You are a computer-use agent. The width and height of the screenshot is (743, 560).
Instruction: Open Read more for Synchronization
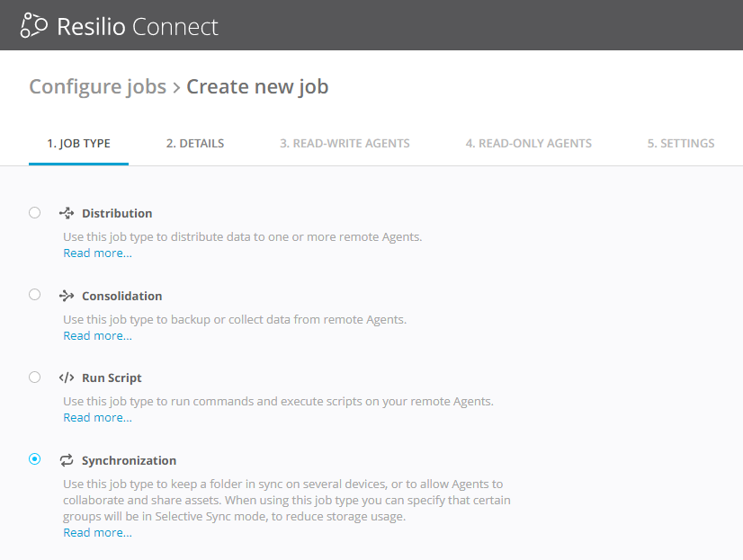coord(97,532)
